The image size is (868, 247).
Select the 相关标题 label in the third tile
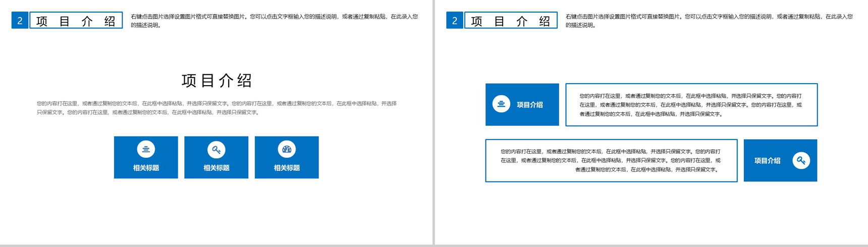[287, 168]
